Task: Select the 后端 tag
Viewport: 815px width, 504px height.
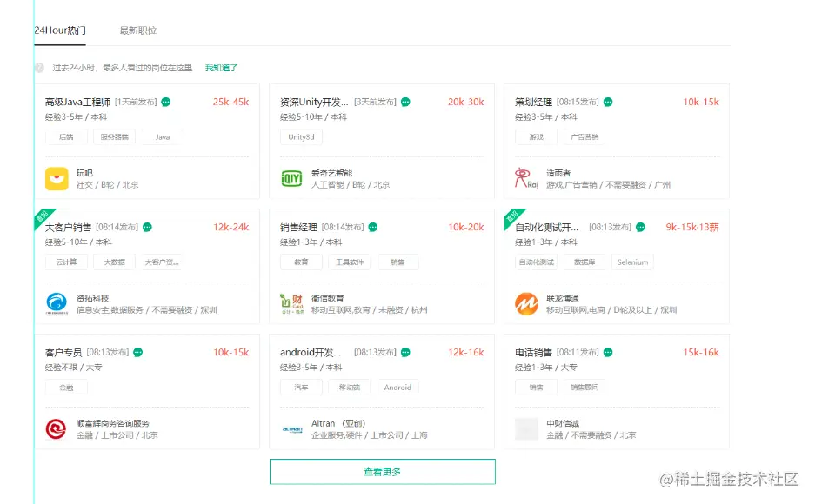Action: coord(66,137)
